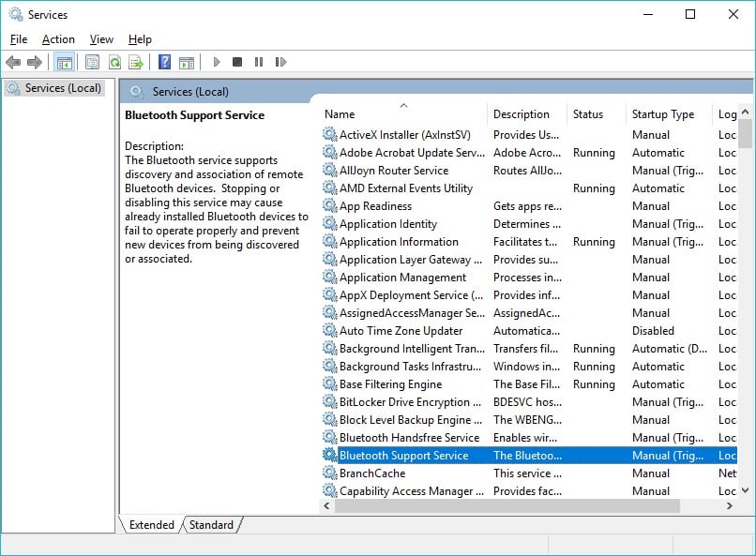Open the File menu

click(x=19, y=39)
